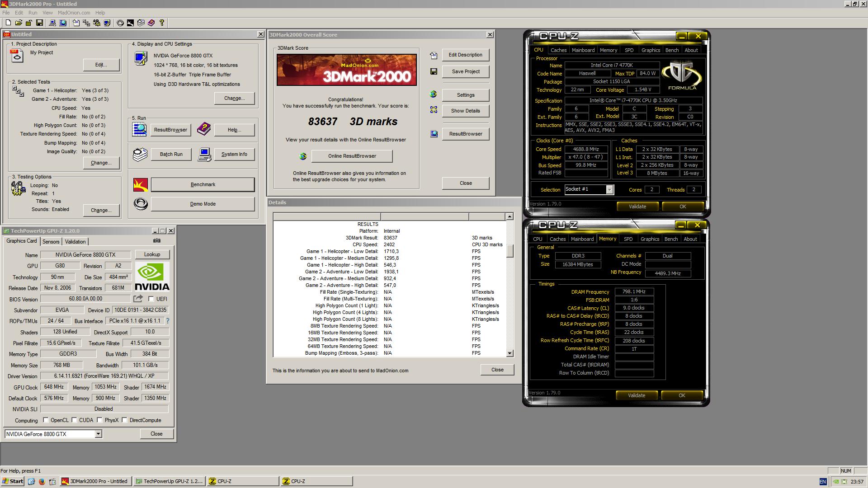Open Media Player Classic from quick launch
This screenshot has height=488, width=868.
[52, 481]
